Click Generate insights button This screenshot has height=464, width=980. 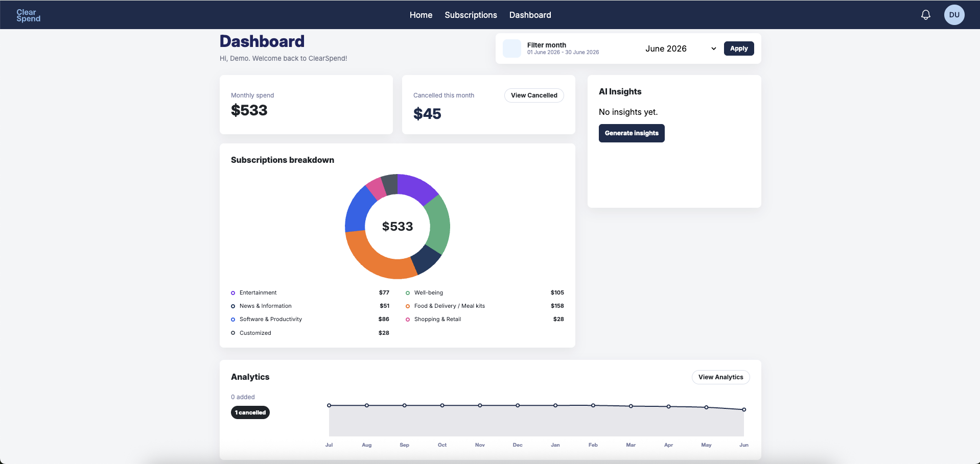[x=632, y=133]
